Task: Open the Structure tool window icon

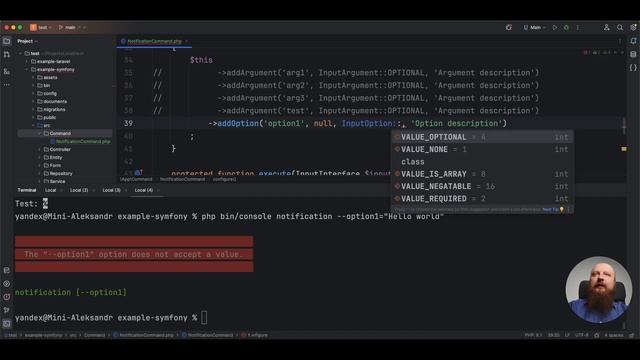Action: click(x=7, y=71)
